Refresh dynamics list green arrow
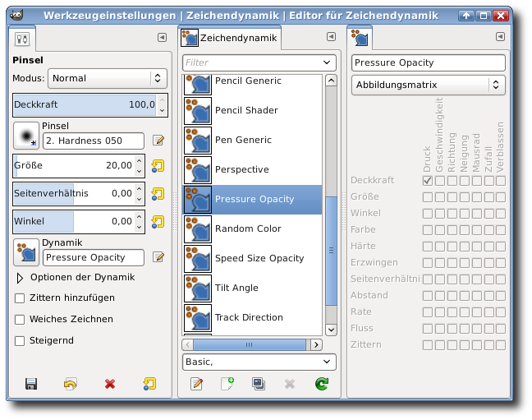532x420 pixels. click(321, 384)
